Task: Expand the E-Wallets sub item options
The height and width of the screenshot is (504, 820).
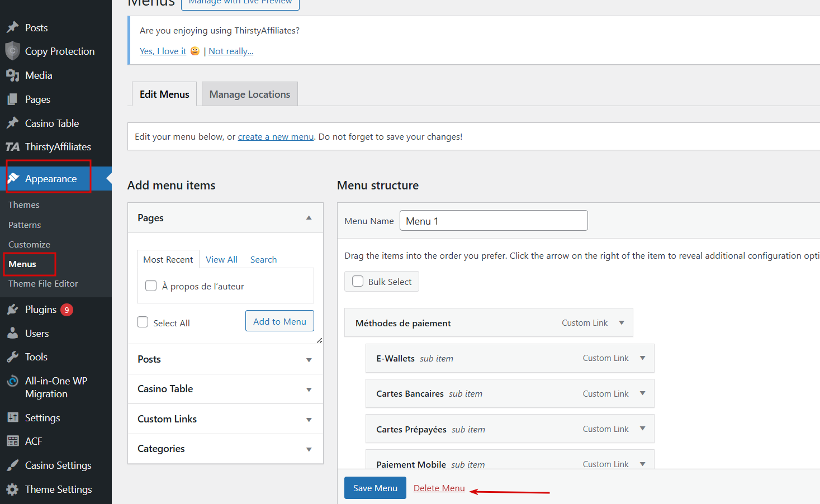Action: [x=643, y=358]
